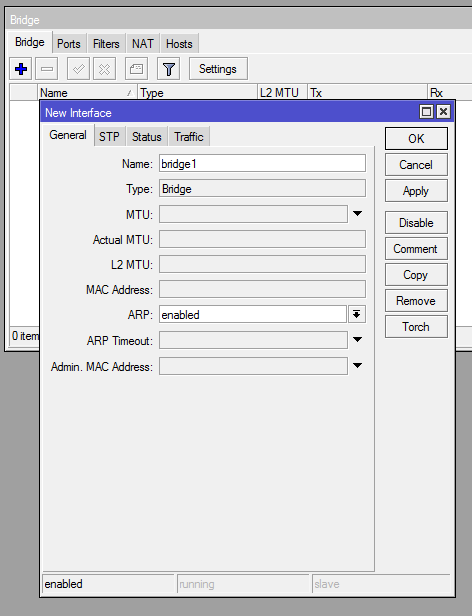This screenshot has height=616, width=472.
Task: Open Bridge Settings button
Action: tap(218, 69)
